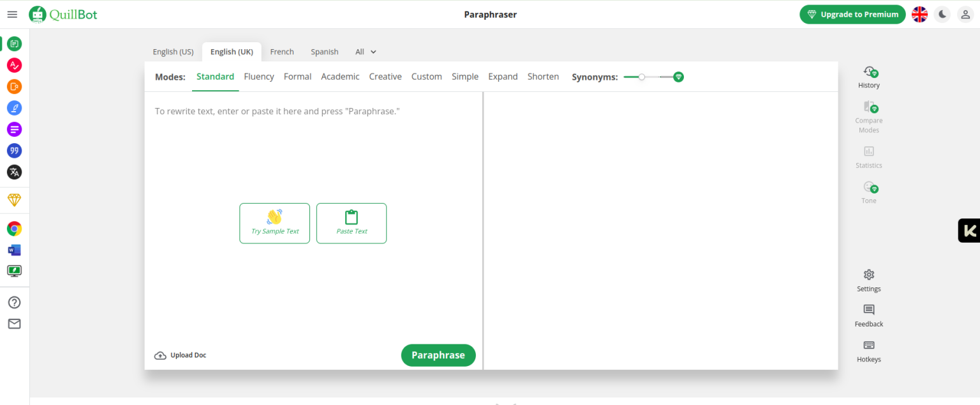Select the Formal paraphrasing mode
This screenshot has height=405, width=980.
click(297, 77)
